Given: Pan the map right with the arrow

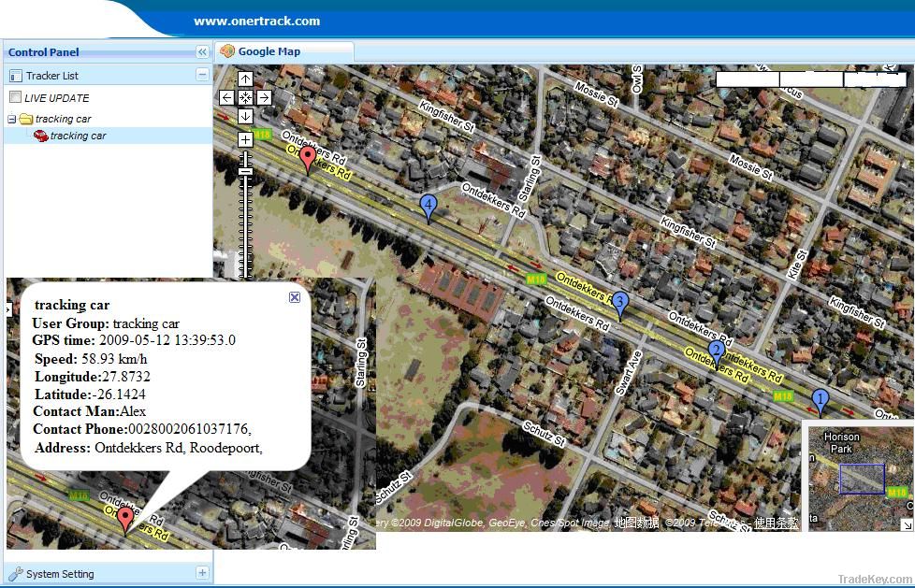Looking at the screenshot, I should point(264,97).
